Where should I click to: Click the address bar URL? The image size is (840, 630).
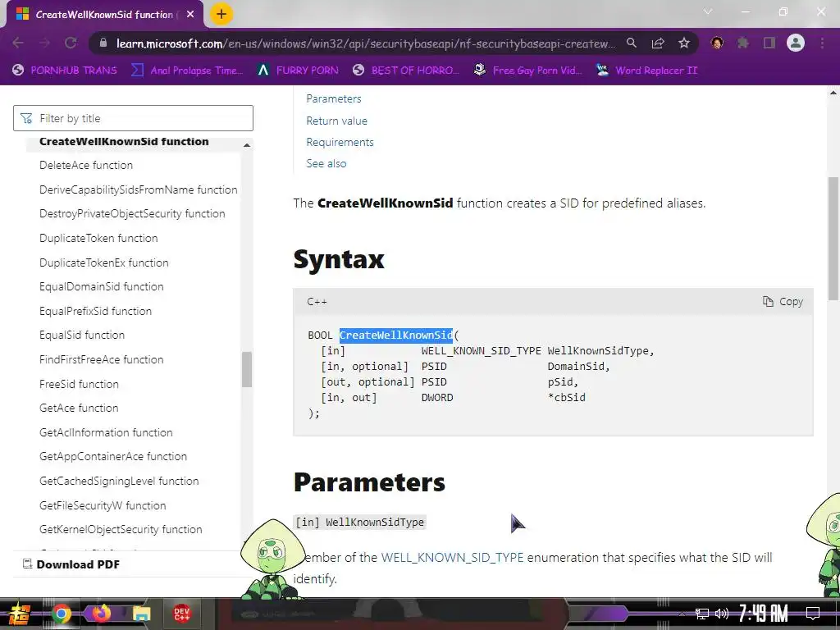coord(366,43)
